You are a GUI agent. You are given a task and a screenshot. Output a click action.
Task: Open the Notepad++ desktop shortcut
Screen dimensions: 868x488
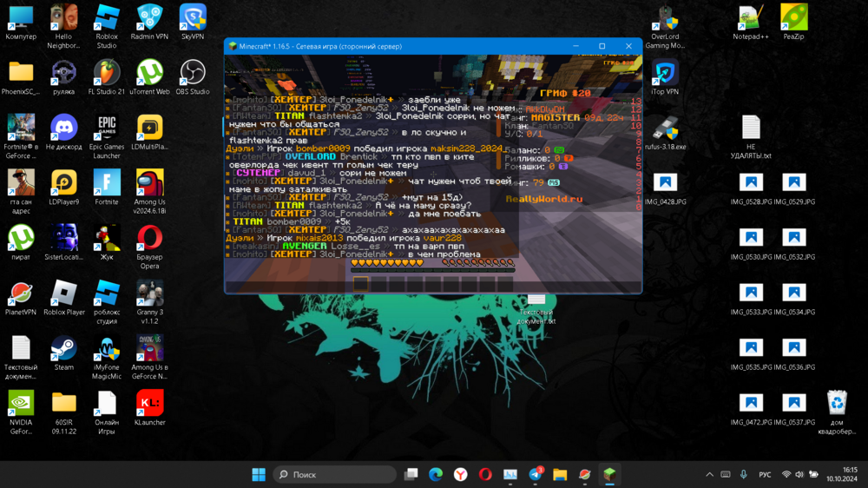[x=751, y=23]
